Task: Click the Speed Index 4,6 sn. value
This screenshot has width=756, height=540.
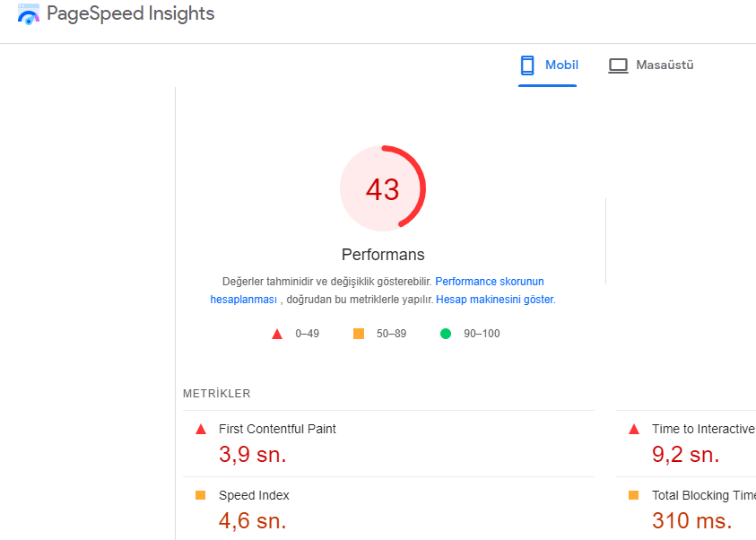Action: 252,520
